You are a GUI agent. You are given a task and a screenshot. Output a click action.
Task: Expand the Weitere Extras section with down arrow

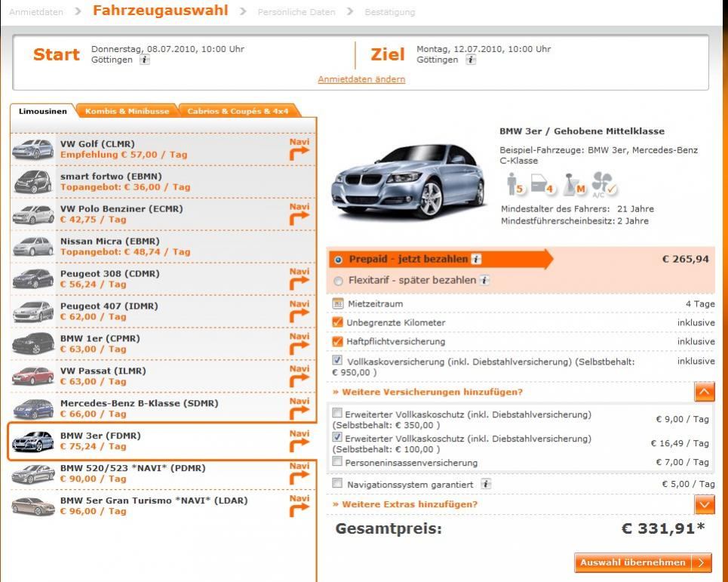pyautogui.click(x=705, y=504)
